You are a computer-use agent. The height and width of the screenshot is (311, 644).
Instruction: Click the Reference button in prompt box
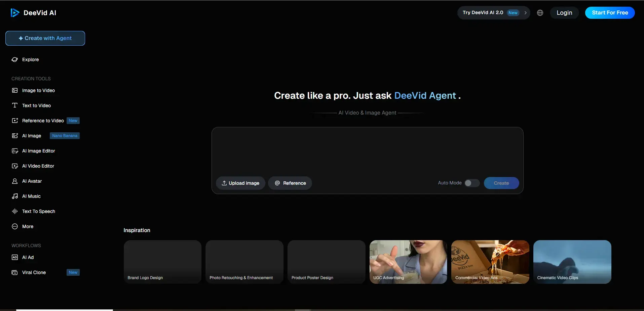click(x=290, y=183)
